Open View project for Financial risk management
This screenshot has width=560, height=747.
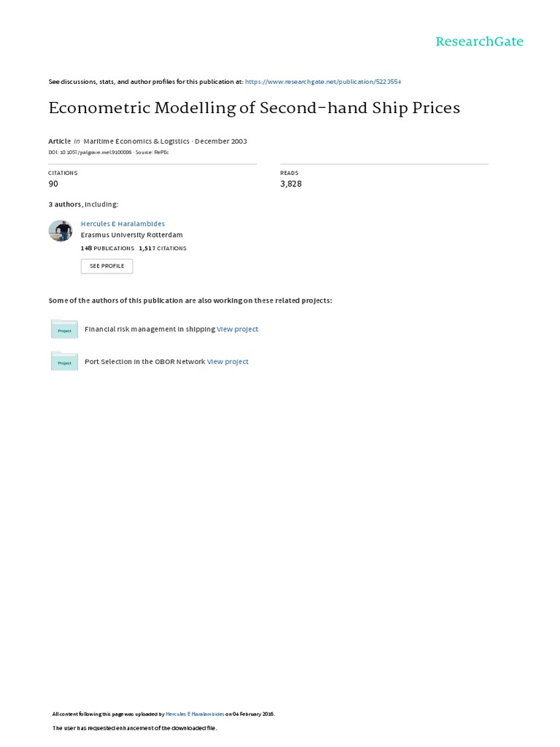tap(238, 329)
